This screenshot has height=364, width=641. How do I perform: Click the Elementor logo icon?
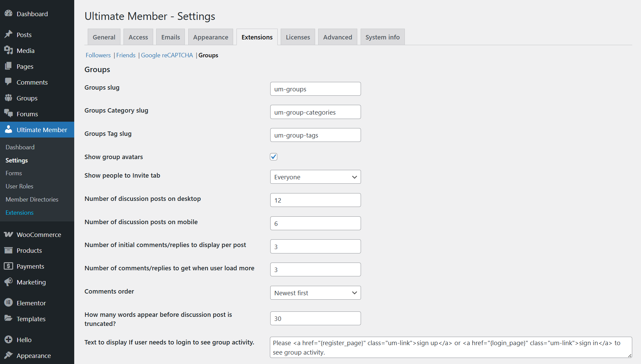pyautogui.click(x=8, y=303)
